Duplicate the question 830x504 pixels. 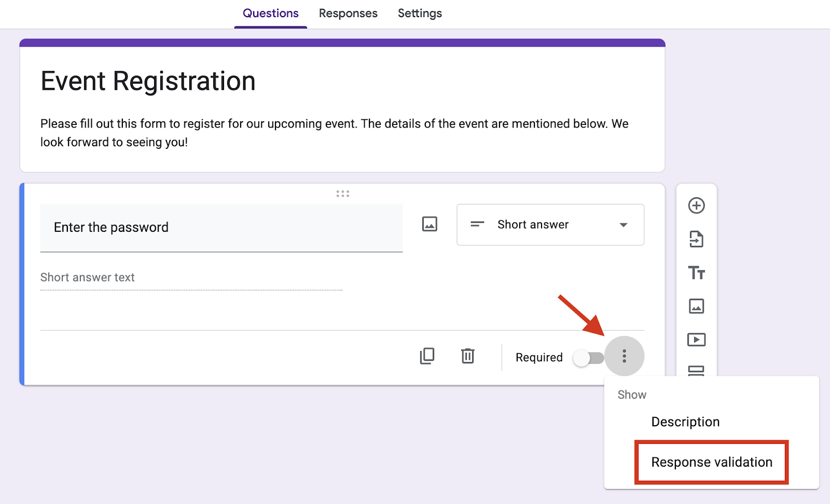427,356
